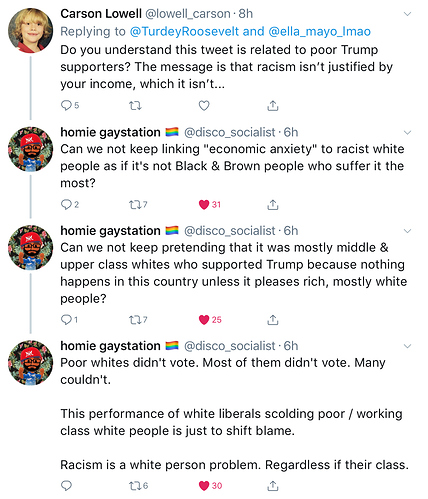Share the "Poor whites didn't vote" tweet

pos(273,486)
